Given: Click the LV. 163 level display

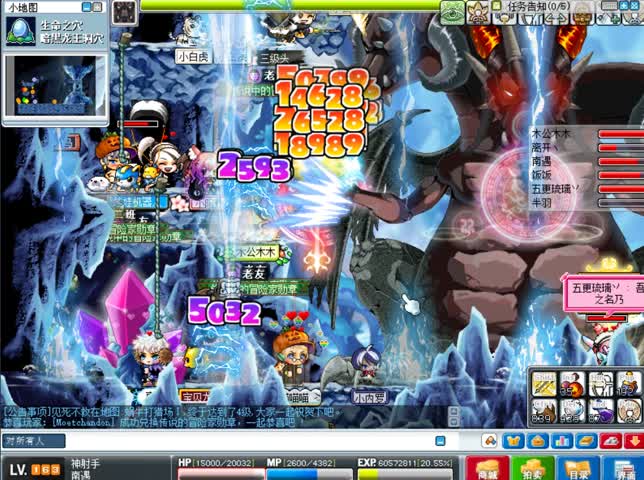Looking at the screenshot, I should (x=34, y=470).
